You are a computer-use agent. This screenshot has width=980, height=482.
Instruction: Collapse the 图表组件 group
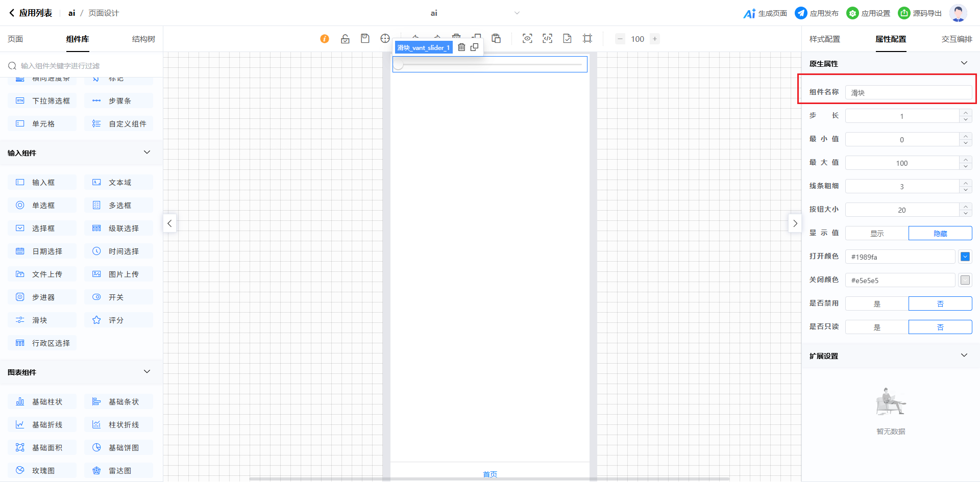click(147, 372)
